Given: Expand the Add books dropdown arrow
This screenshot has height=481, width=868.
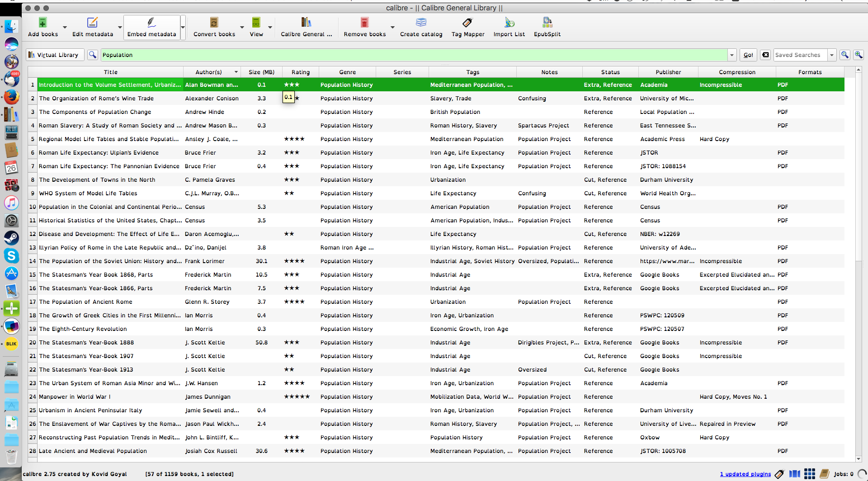Looking at the screenshot, I should click(65, 28).
